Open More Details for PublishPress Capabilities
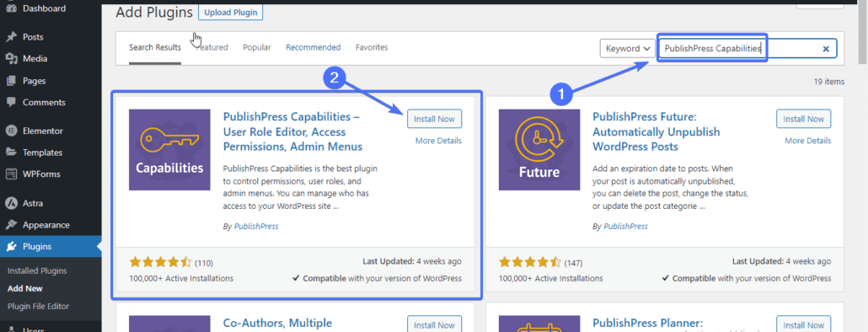Image resolution: width=868 pixels, height=332 pixels. [x=438, y=141]
